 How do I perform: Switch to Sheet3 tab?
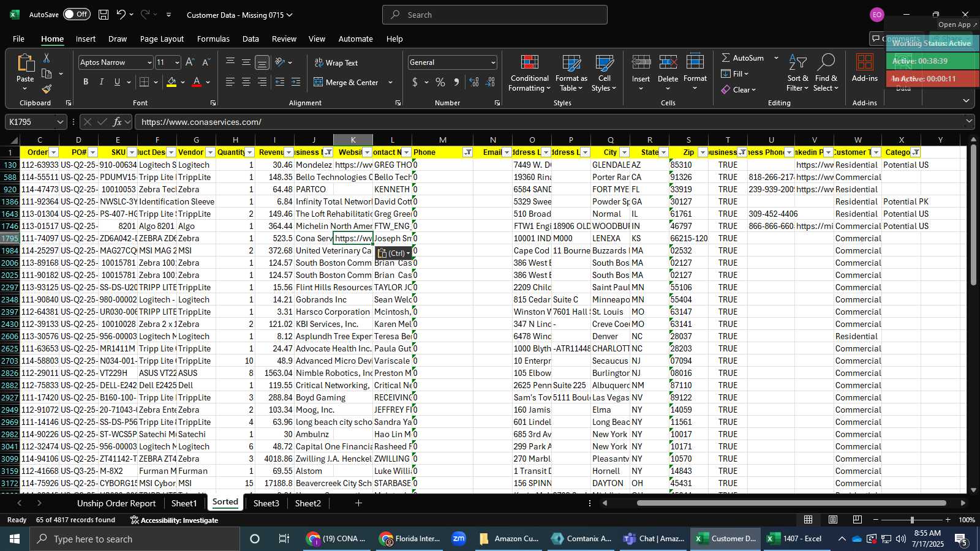coord(266,503)
